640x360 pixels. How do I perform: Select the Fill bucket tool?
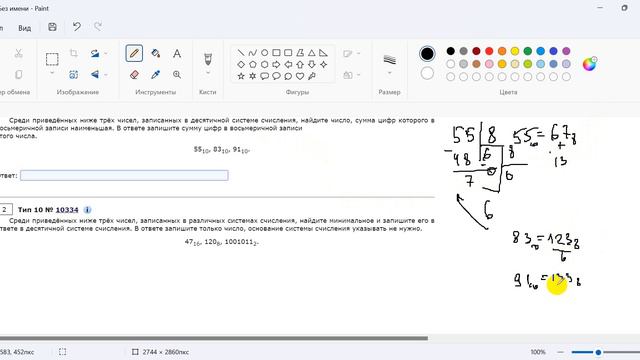click(x=156, y=53)
